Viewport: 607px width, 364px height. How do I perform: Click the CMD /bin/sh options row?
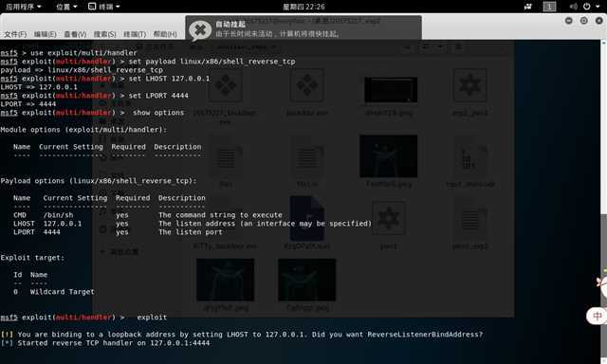148,214
